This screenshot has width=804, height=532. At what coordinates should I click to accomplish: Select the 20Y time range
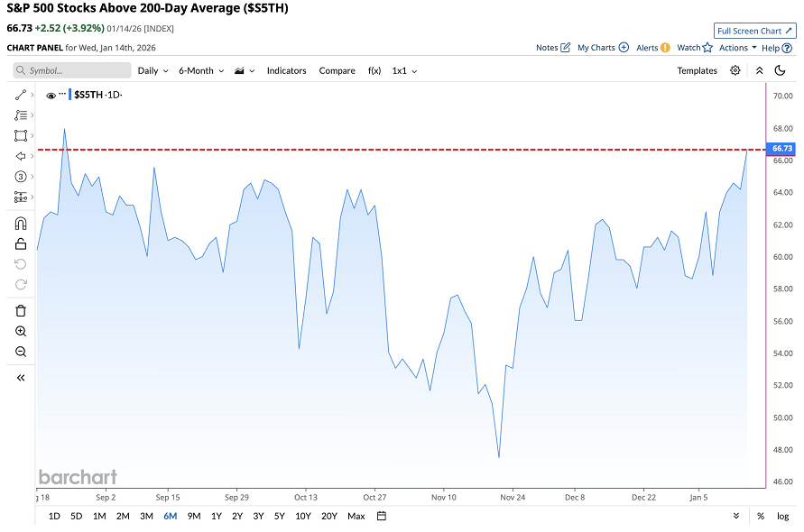coord(329,516)
